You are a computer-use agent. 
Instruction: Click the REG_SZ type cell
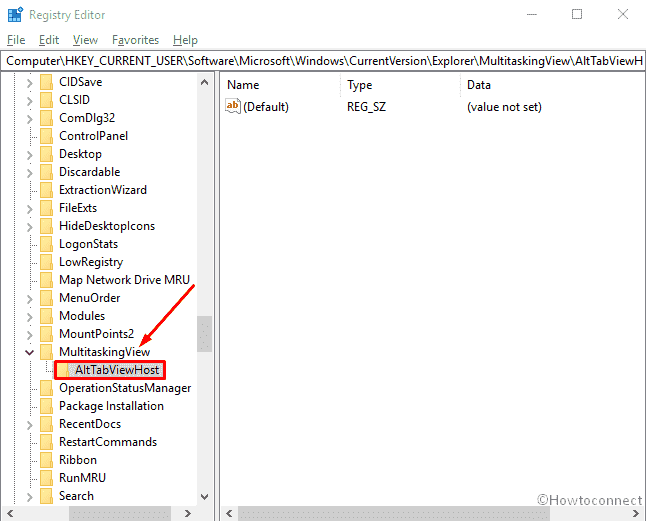click(x=366, y=107)
